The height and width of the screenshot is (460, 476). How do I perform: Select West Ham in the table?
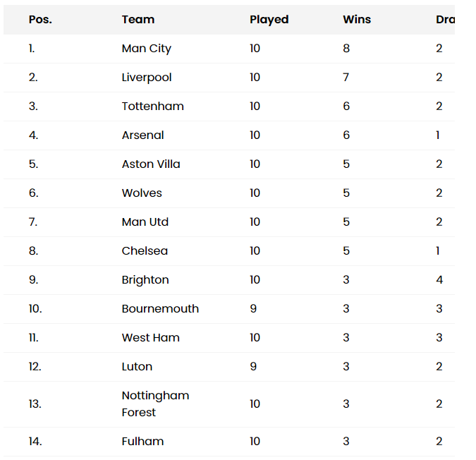click(151, 338)
